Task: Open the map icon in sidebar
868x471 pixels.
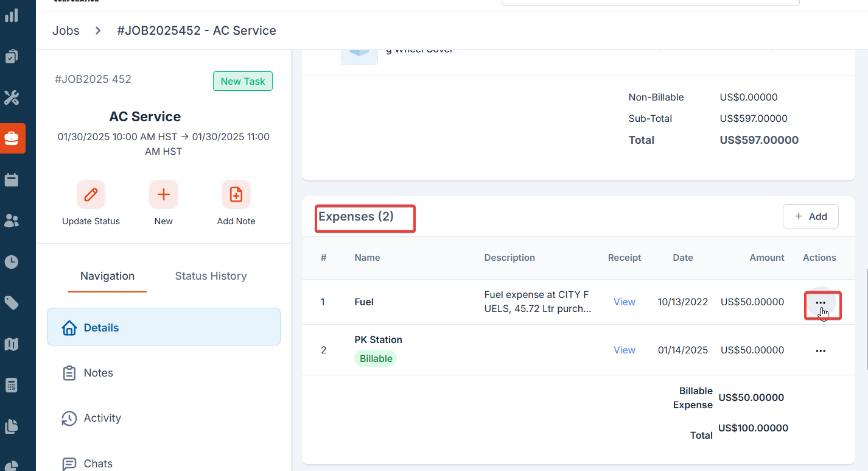Action: point(12,344)
